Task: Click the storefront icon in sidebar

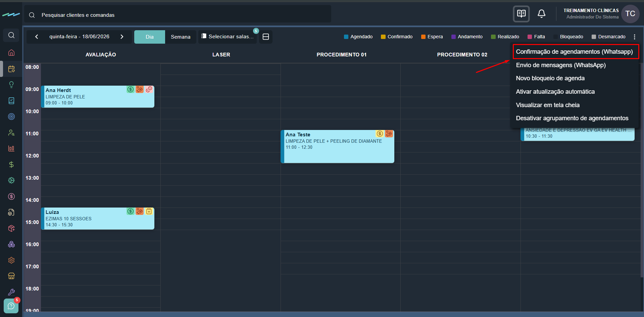Action: coord(11,276)
